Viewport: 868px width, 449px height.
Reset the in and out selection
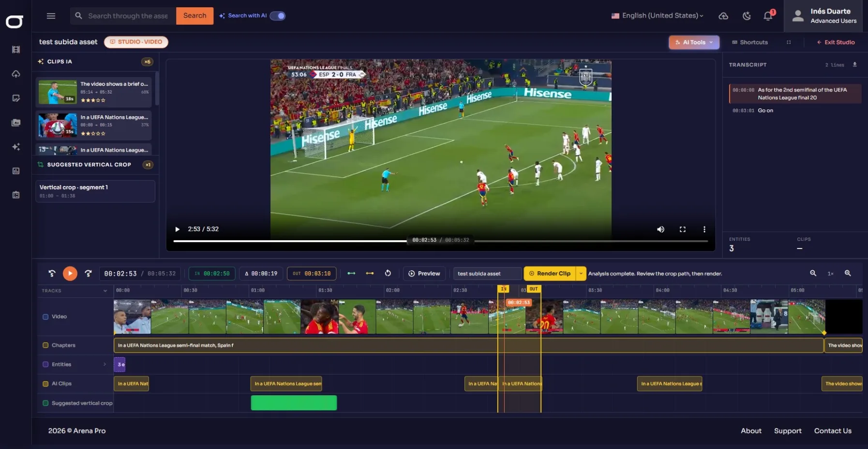[x=388, y=273]
